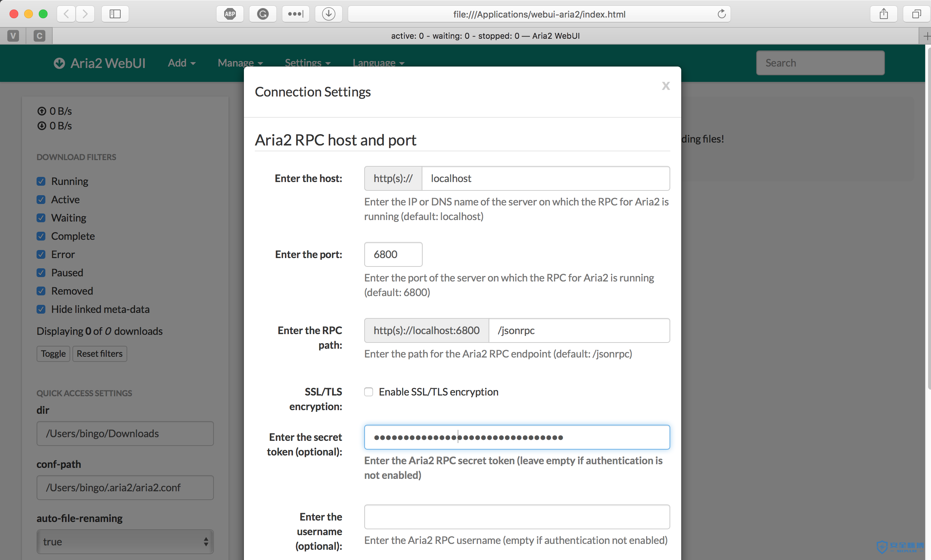Edit the dir field /Users/bingo/Downloads
Image resolution: width=931 pixels, height=560 pixels.
125,434
